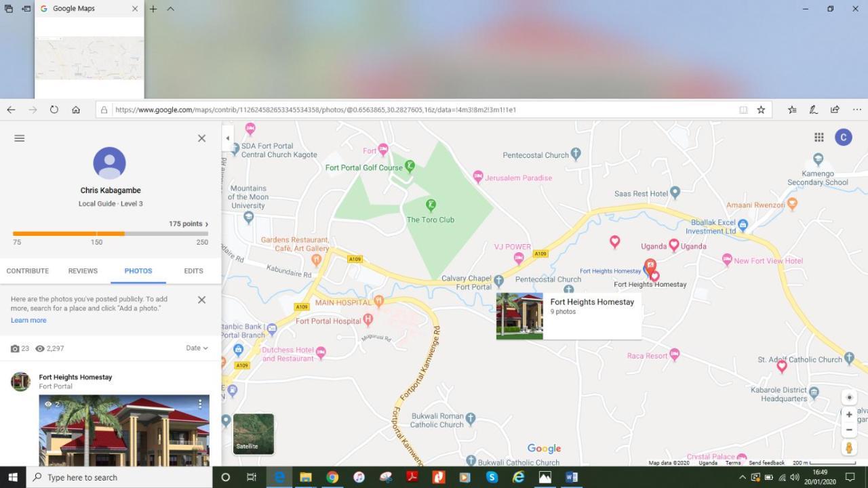Open the Date sort dropdown
Image resolution: width=868 pixels, height=488 pixels.
tap(197, 348)
